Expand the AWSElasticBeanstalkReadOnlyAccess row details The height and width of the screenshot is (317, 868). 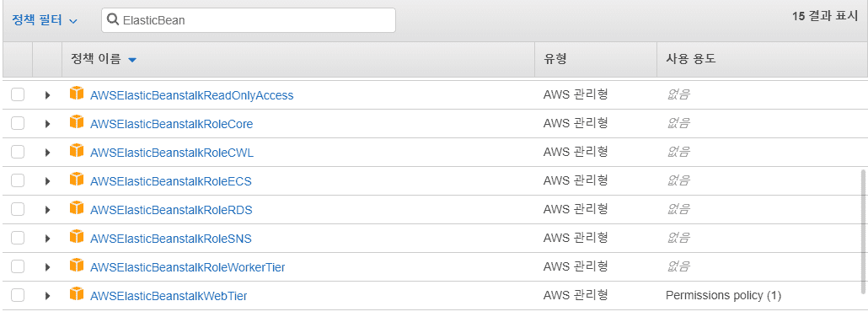[x=47, y=95]
